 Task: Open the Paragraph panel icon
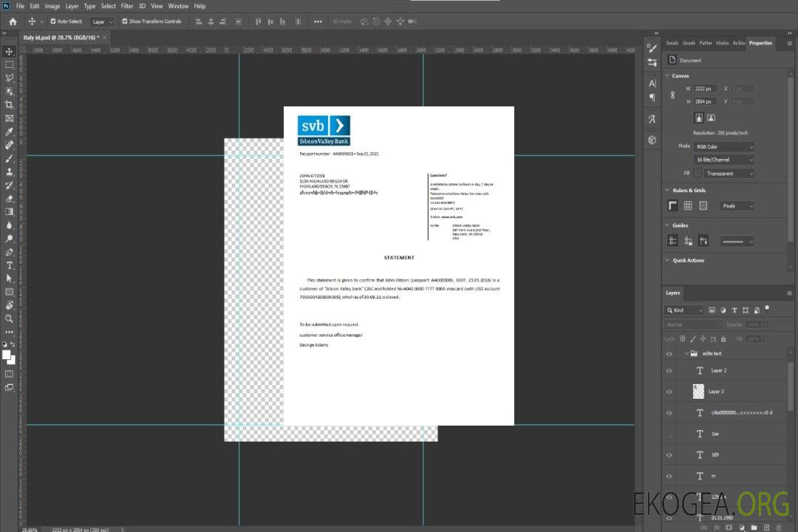[x=652, y=98]
